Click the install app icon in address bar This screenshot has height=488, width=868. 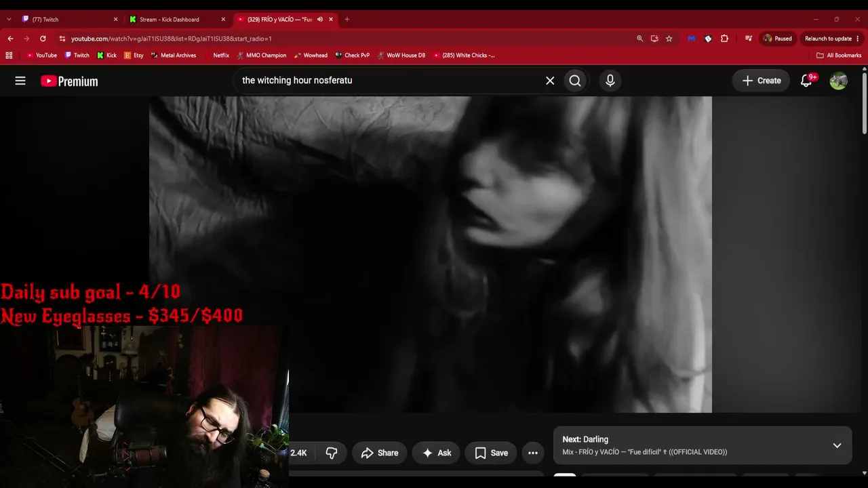click(654, 39)
